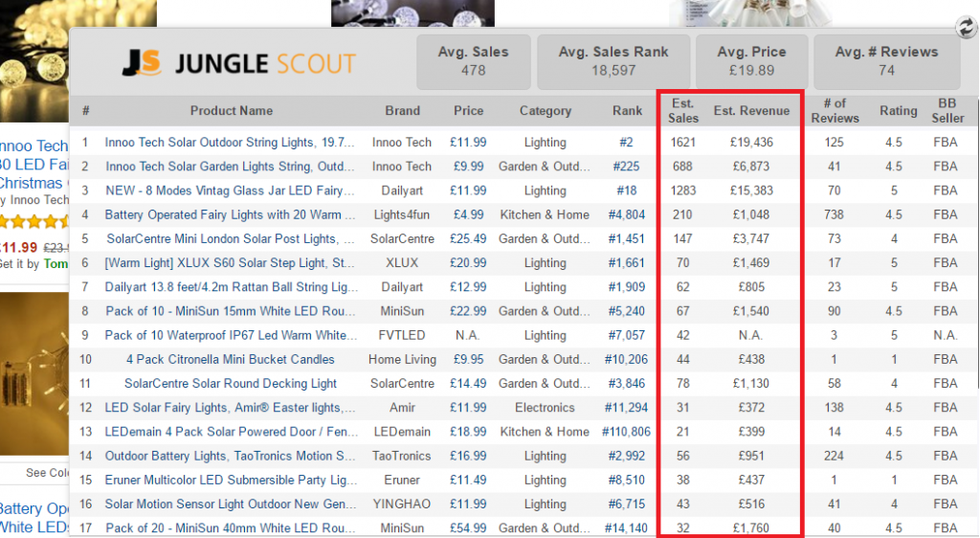
Task: Sort by the Price column header
Action: (x=468, y=111)
